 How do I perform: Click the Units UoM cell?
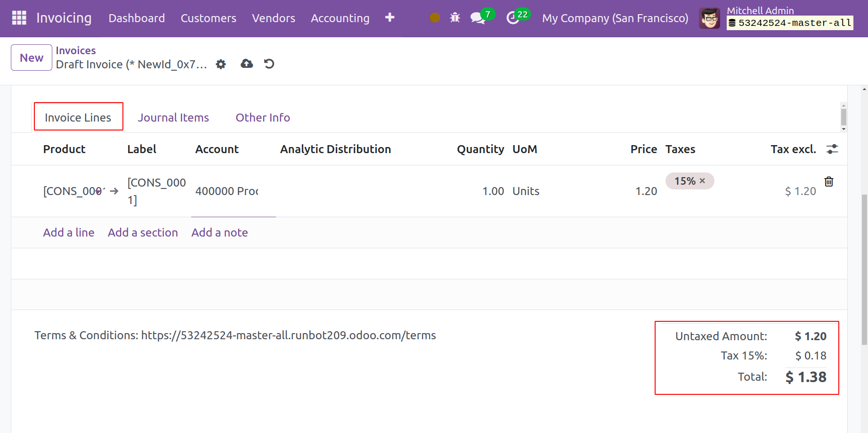point(526,191)
